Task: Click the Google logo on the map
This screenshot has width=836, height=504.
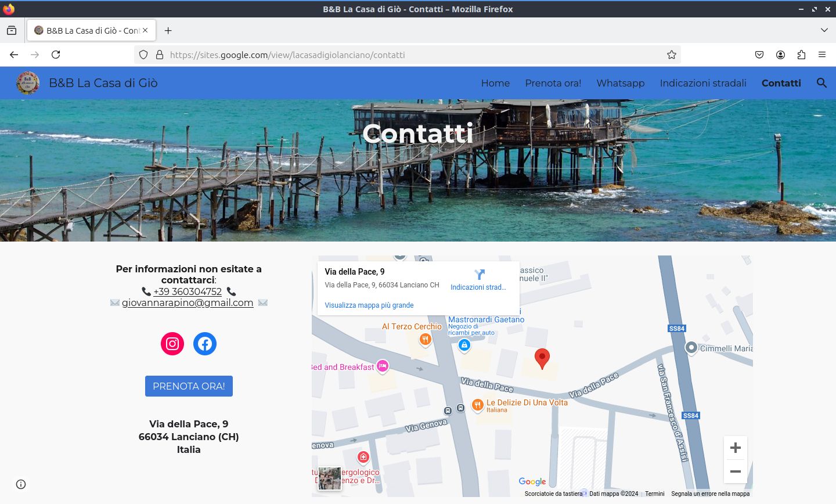Action: pyautogui.click(x=532, y=481)
